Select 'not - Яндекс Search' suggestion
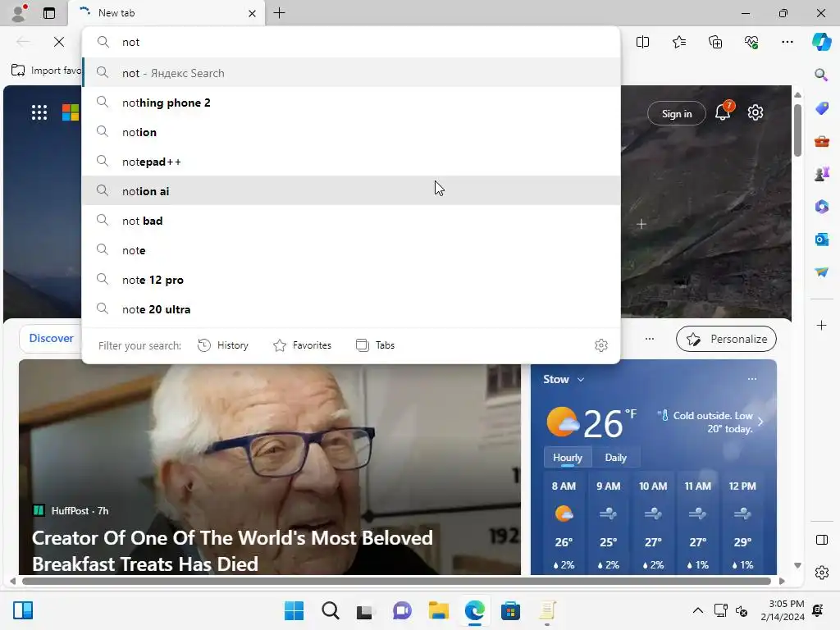The height and width of the screenshot is (630, 840). point(351,73)
